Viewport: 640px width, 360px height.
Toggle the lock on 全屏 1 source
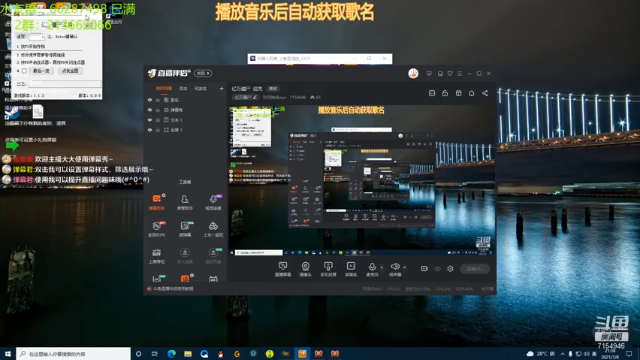click(158, 130)
